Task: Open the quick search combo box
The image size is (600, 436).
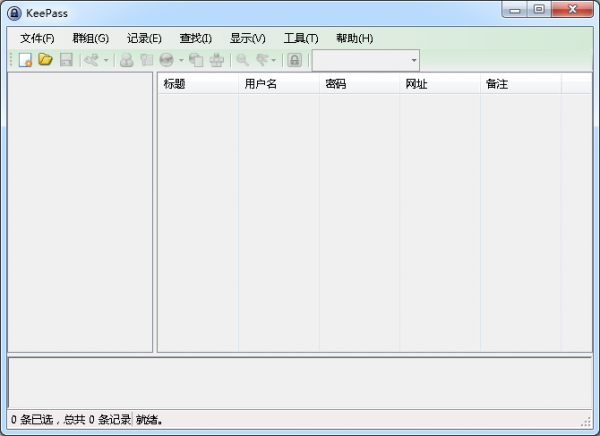Action: pos(366,60)
